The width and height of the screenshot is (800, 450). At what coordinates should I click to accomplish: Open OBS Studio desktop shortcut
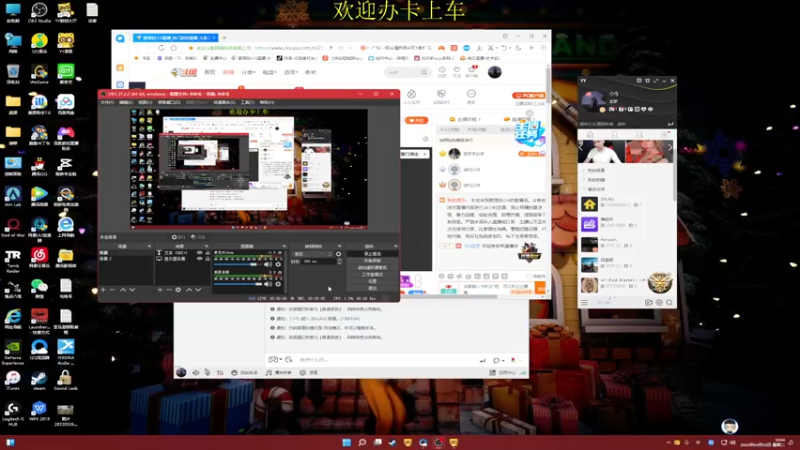(x=39, y=13)
